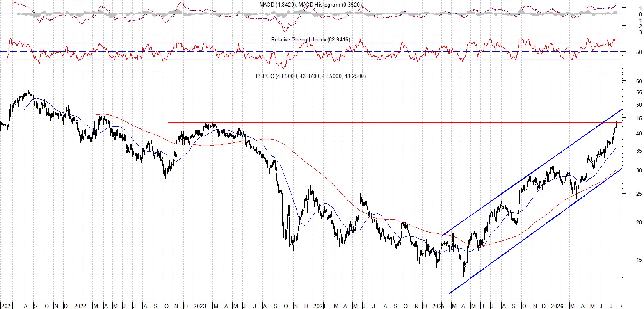The width and height of the screenshot is (644, 309).
Task: Click the 20 price axis label
Action: [x=639, y=222]
